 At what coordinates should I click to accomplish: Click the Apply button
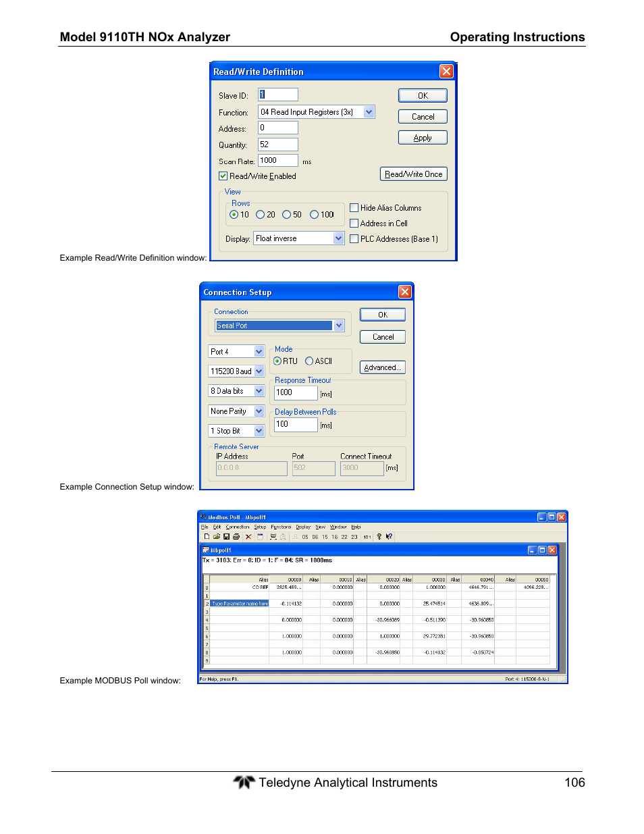click(x=423, y=138)
